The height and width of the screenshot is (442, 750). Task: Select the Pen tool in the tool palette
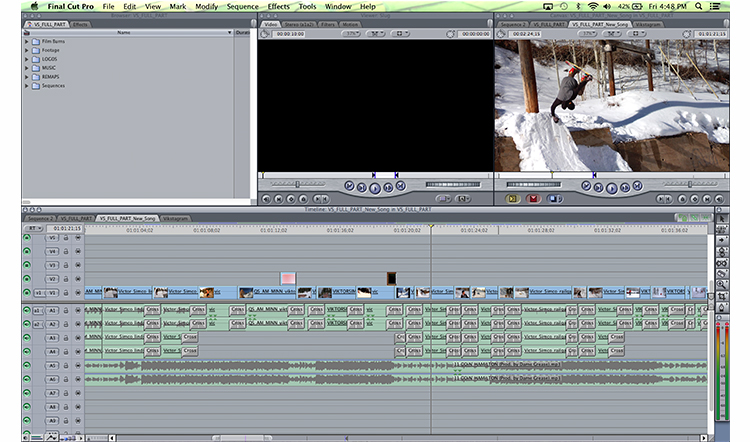point(722,308)
